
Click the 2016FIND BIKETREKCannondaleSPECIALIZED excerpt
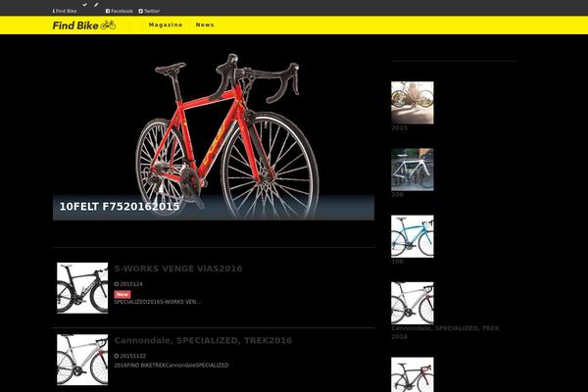pyautogui.click(x=171, y=365)
